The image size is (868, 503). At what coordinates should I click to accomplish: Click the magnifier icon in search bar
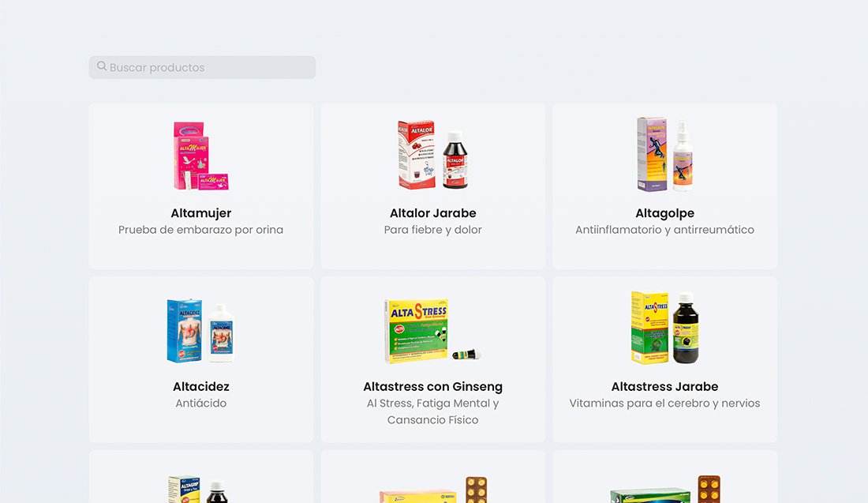tap(102, 66)
